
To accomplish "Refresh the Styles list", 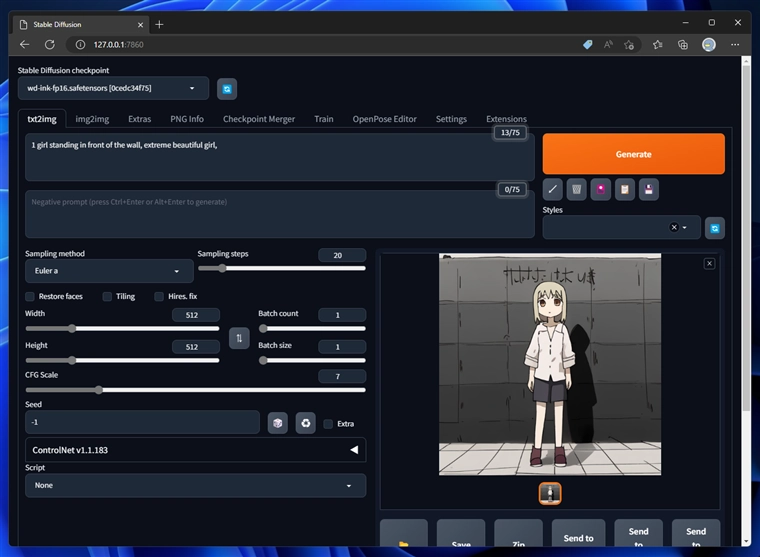I will tap(714, 228).
